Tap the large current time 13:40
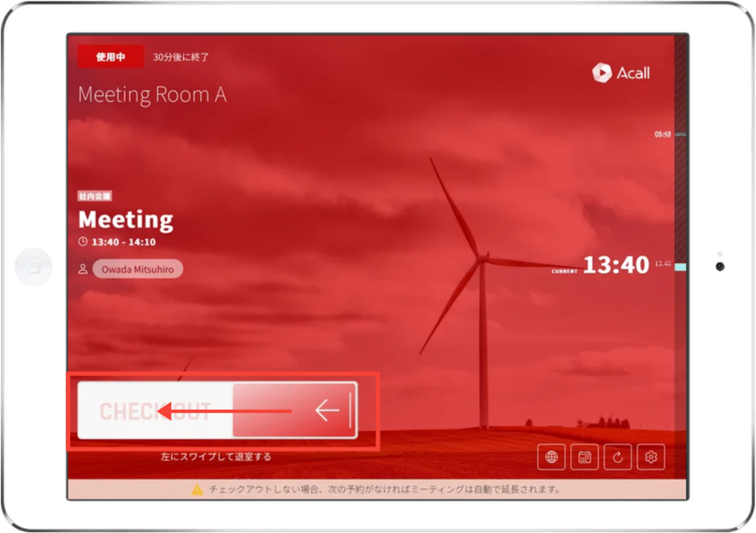Image resolution: width=756 pixels, height=533 pixels. pos(616,265)
